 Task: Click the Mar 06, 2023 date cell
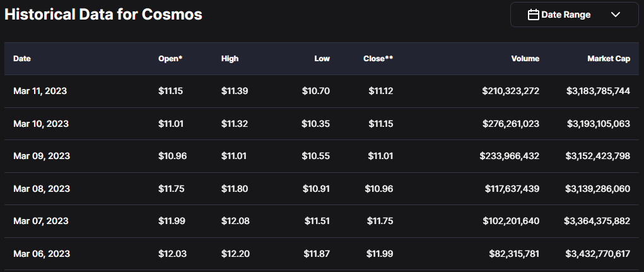click(x=41, y=254)
